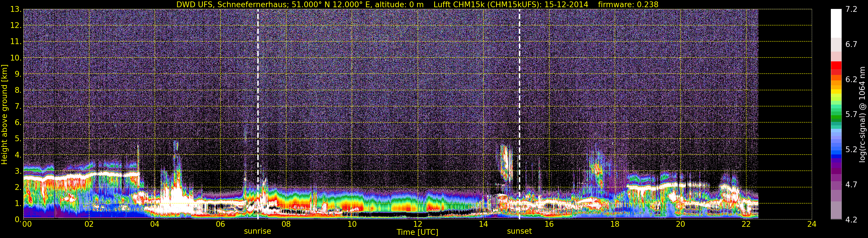Image resolution: width=868 pixels, height=238 pixels.
Task: Click the plot title "DWD UFS, Schneefernerhaus"
Action: [x=232, y=4]
